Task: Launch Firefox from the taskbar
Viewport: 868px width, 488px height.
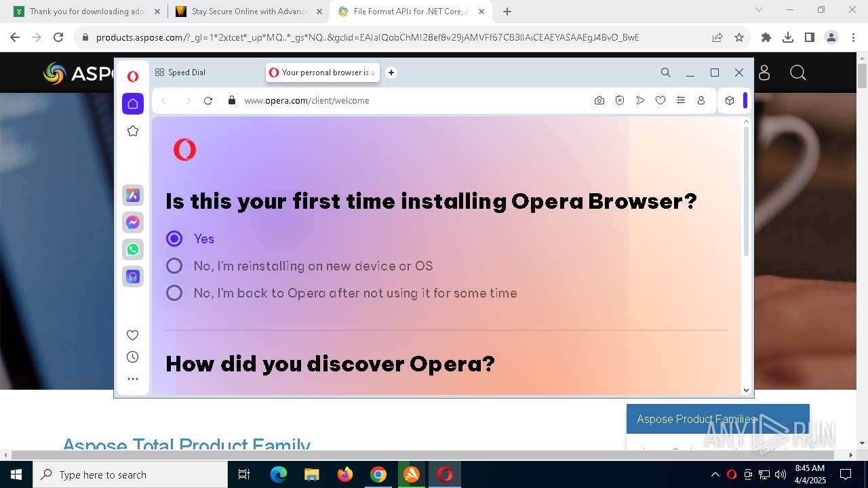Action: click(345, 474)
